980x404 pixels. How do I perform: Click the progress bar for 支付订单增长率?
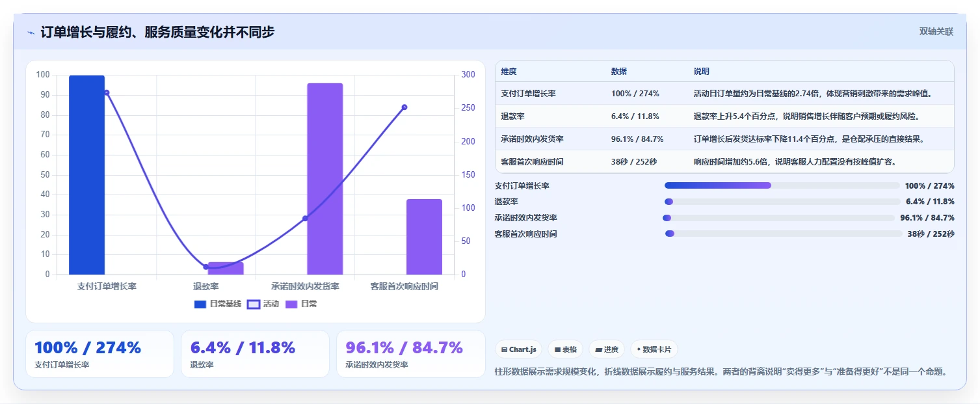[x=782, y=185]
